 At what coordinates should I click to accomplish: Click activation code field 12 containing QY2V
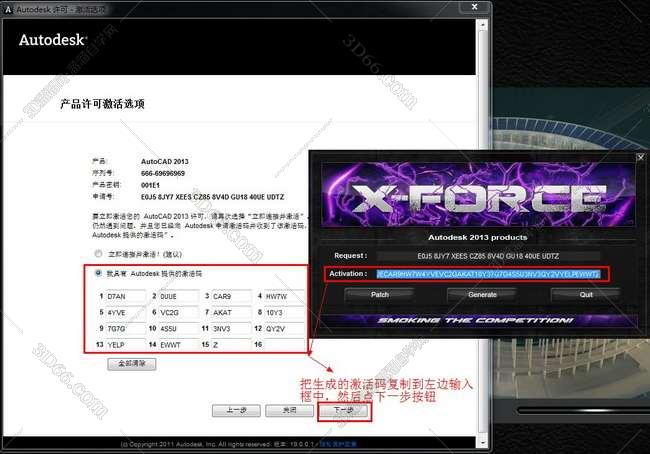click(x=284, y=328)
